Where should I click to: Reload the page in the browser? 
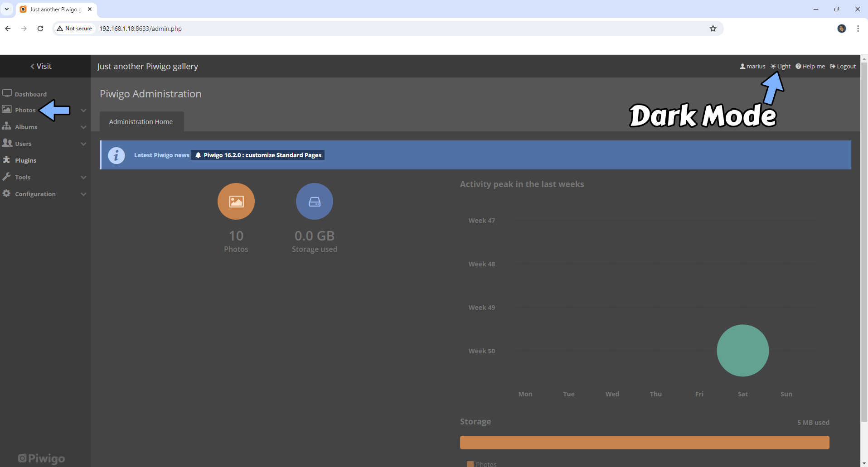click(x=40, y=29)
